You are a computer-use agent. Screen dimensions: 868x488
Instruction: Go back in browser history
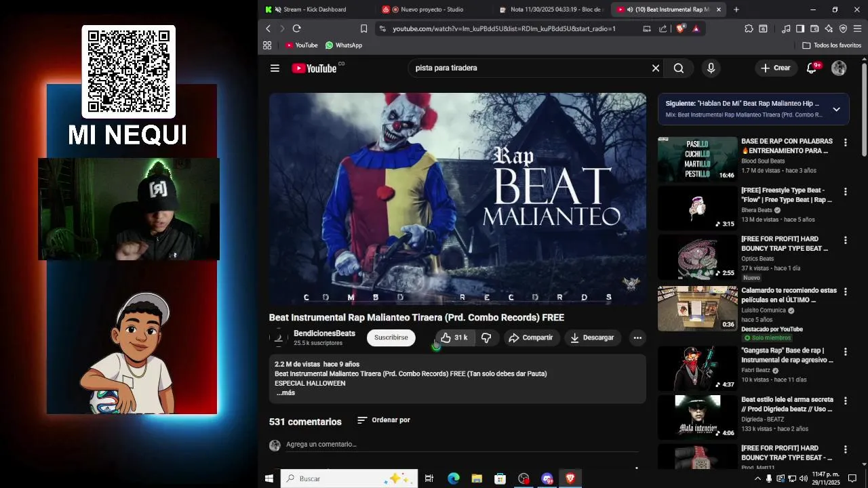tap(269, 28)
